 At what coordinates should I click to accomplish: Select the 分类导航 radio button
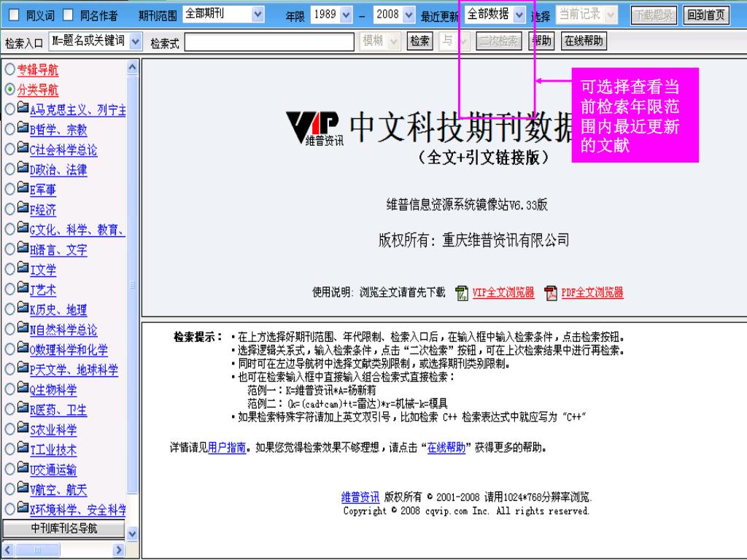[x=9, y=89]
